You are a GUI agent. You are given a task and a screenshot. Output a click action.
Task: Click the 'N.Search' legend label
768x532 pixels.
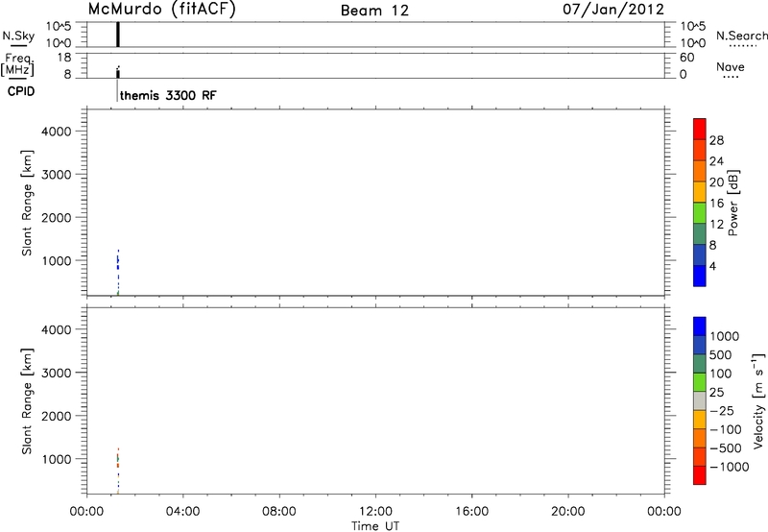(742, 36)
